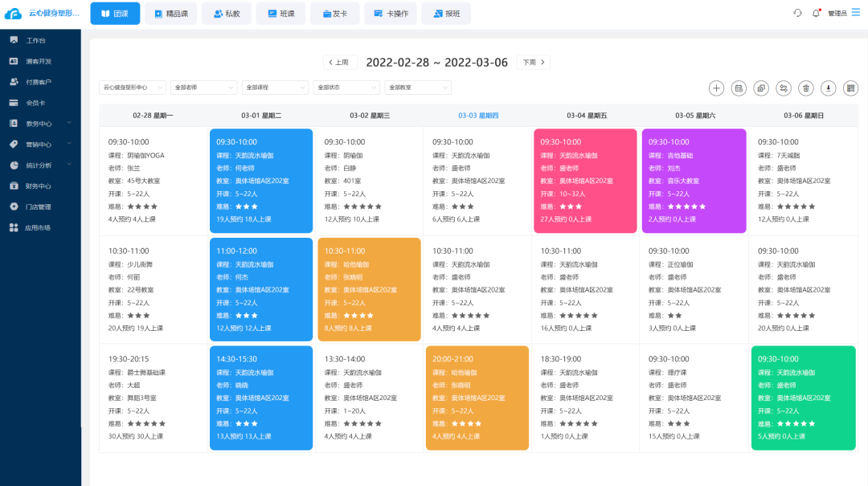This screenshot has width=868, height=486.
Task: Click the download schedule icon
Action: click(x=830, y=88)
